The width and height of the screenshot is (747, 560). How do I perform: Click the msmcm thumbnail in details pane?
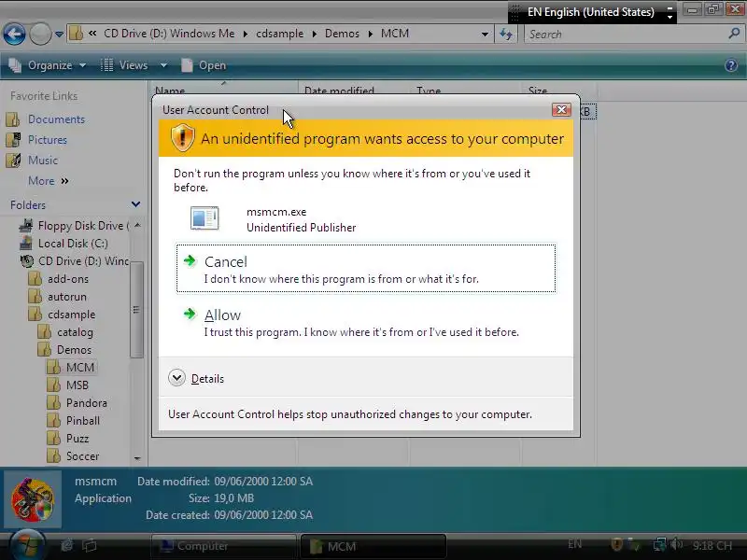33,499
